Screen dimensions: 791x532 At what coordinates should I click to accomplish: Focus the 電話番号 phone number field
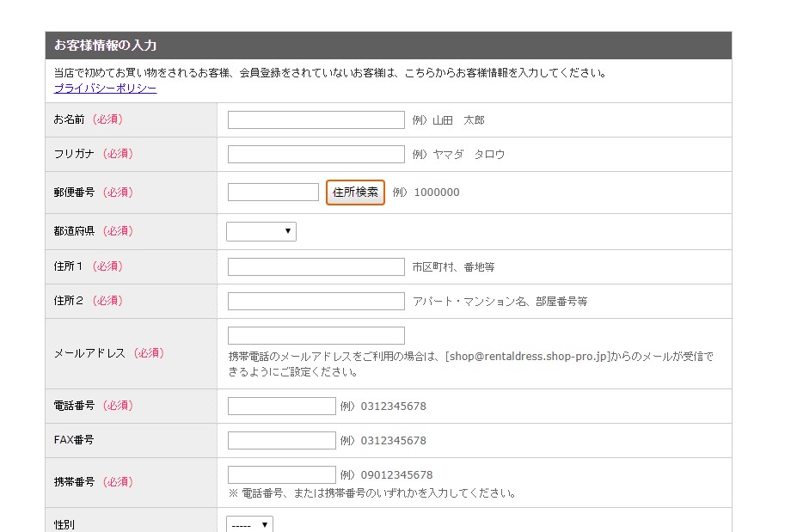pyautogui.click(x=281, y=406)
